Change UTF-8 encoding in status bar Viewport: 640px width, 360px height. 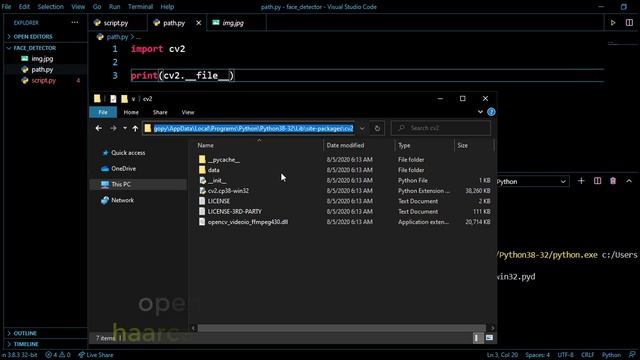[565, 355]
